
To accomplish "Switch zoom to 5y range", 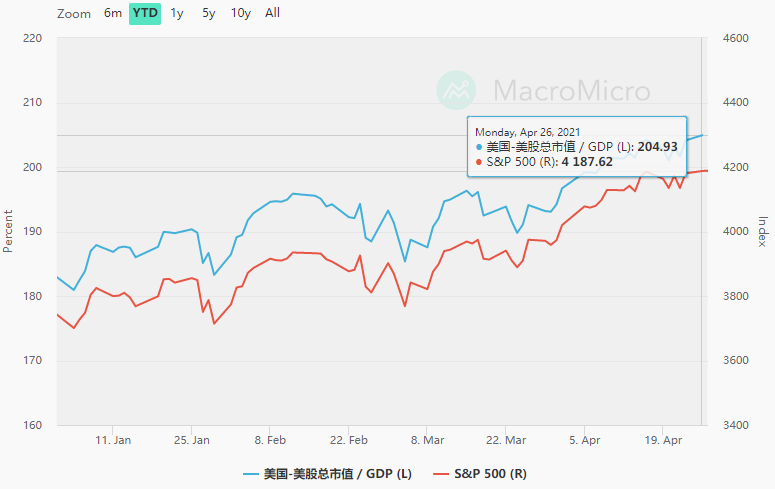I will click(x=208, y=13).
